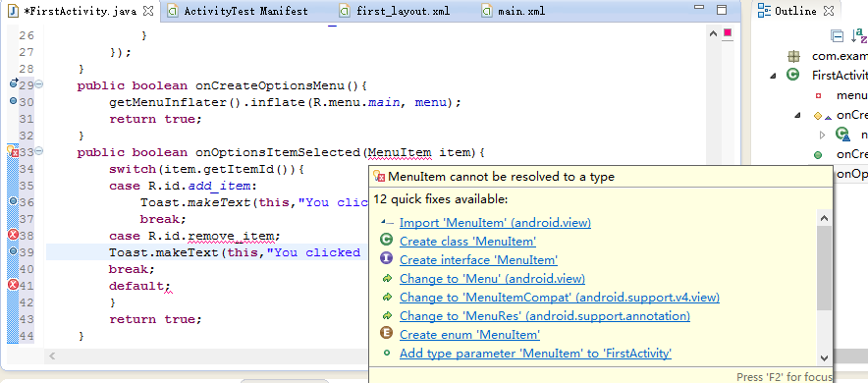868x383 pixels.
Task: Click the marker icon on line 30
Action: [x=14, y=101]
